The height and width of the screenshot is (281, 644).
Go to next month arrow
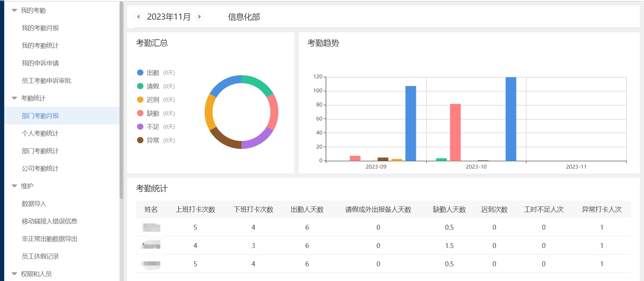(199, 17)
